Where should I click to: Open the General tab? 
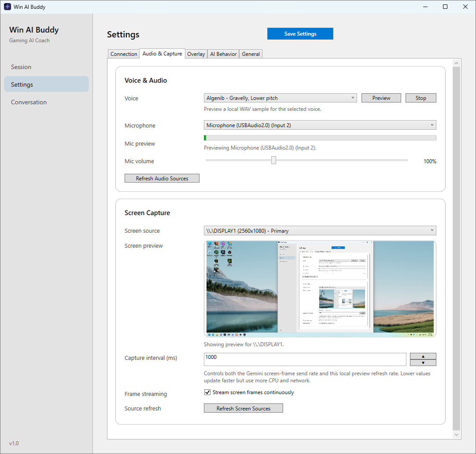[251, 54]
